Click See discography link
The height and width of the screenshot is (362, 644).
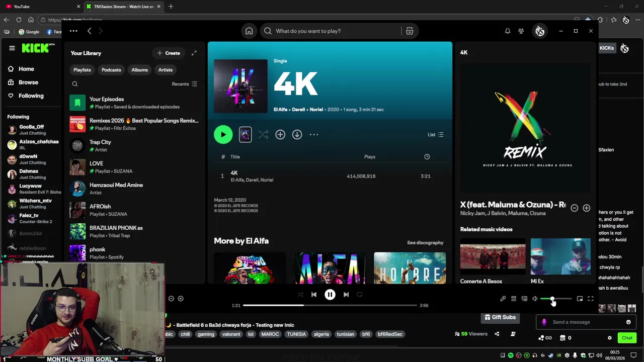(x=425, y=243)
